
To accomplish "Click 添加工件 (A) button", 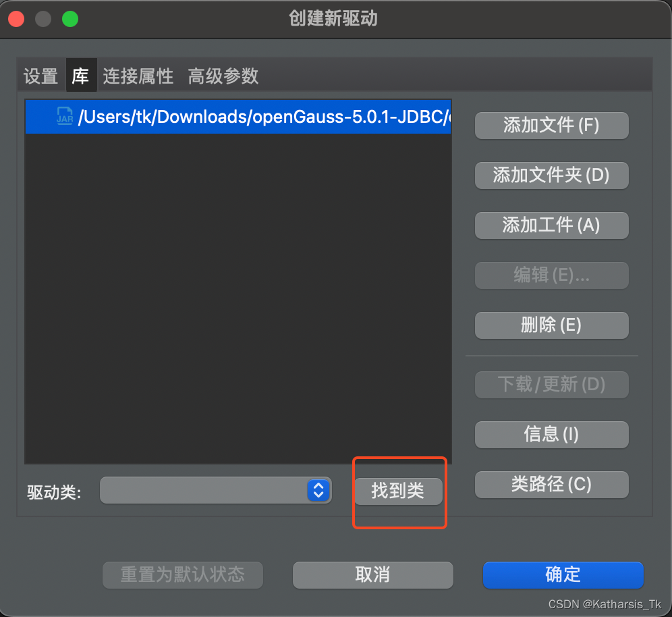I will tap(551, 225).
